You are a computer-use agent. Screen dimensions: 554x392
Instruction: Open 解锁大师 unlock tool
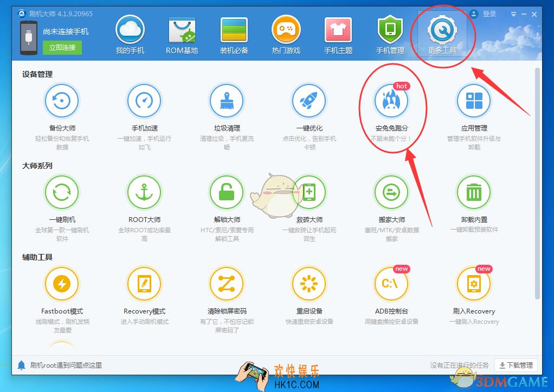[227, 192]
